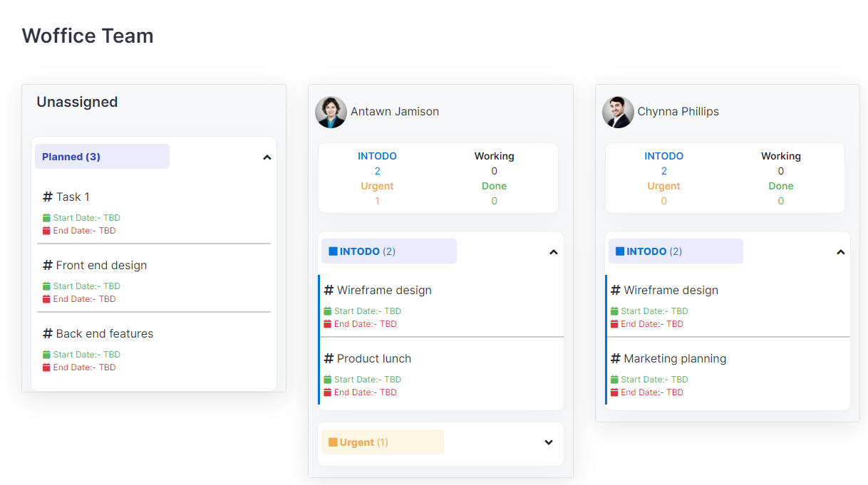Collapse the Planned section in Unassigned
This screenshot has height=485, width=868.
click(267, 157)
